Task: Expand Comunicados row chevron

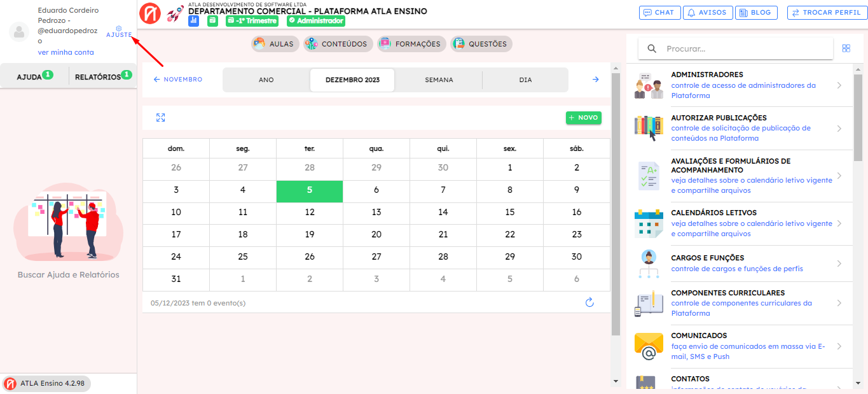Action: point(839,346)
